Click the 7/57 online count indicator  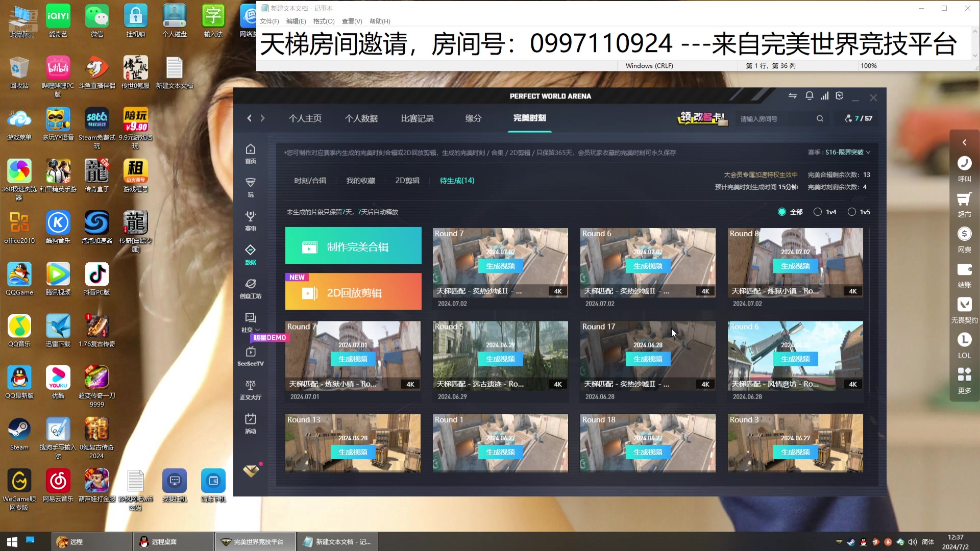[859, 118]
